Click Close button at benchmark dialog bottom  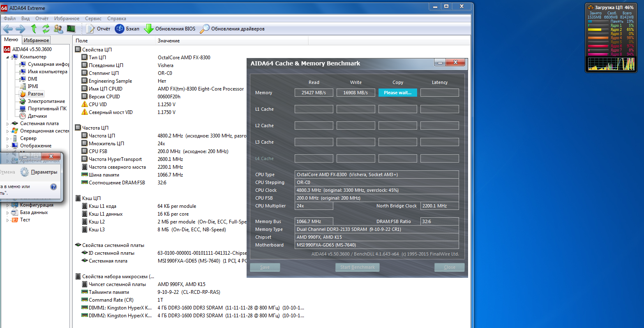click(450, 267)
